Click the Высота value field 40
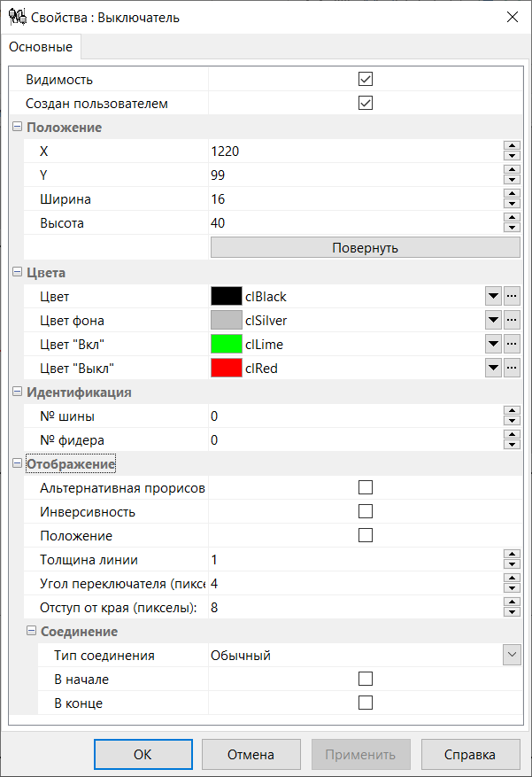This screenshot has width=532, height=777. click(355, 222)
